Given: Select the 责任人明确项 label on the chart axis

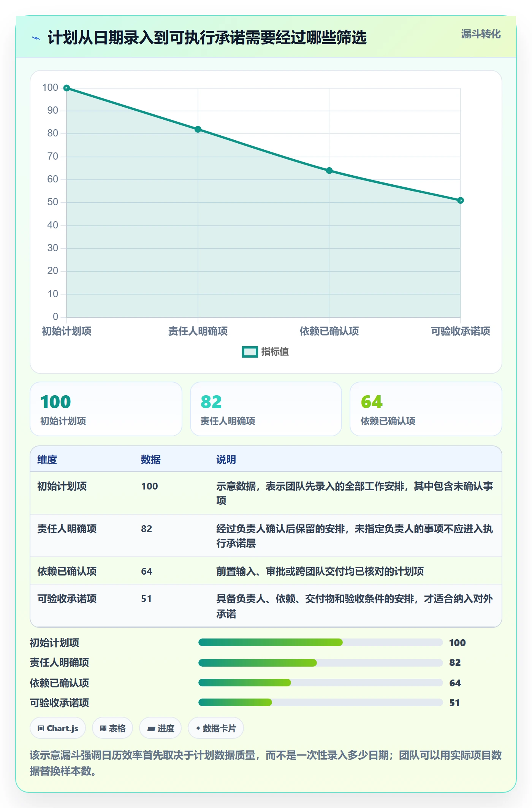Looking at the screenshot, I should (198, 331).
